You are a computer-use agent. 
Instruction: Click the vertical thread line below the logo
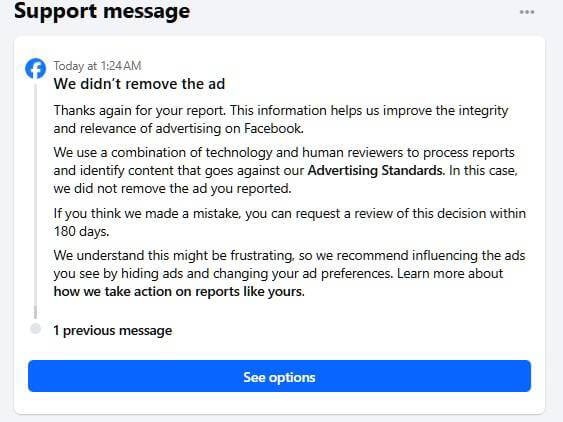pos(36,199)
